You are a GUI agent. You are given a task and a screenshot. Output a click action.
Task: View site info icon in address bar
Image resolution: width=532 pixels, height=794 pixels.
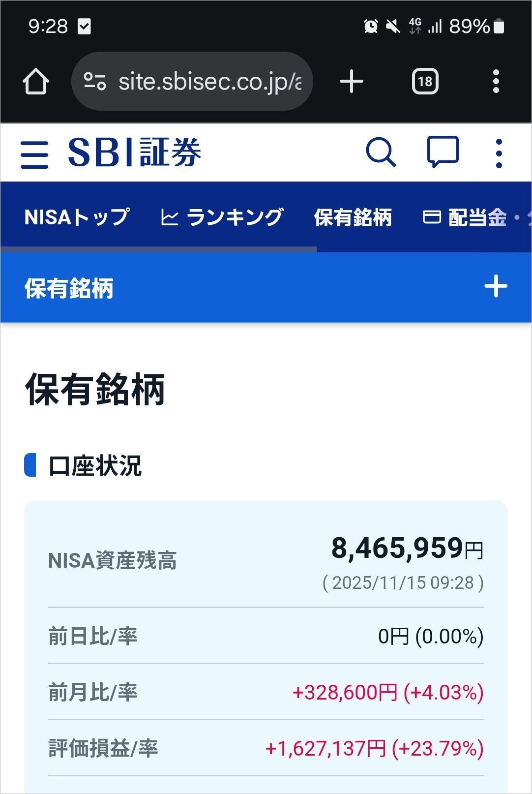click(x=94, y=81)
